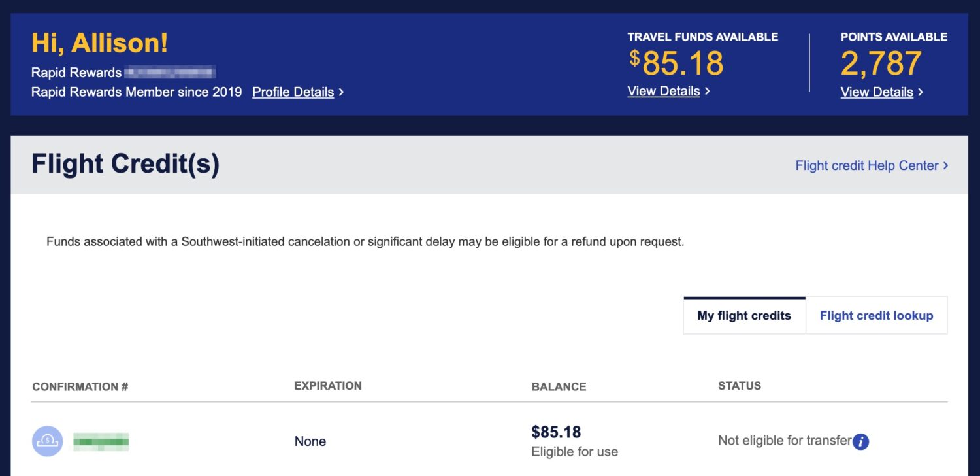Image resolution: width=980 pixels, height=476 pixels.
Task: View details for Points Available
Action: [877, 92]
